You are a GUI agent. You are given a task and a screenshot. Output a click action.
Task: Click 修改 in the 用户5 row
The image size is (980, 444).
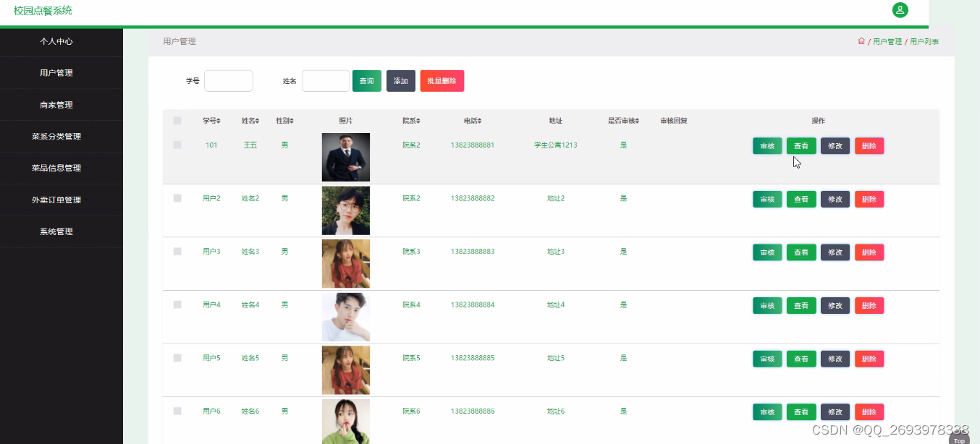pos(835,359)
